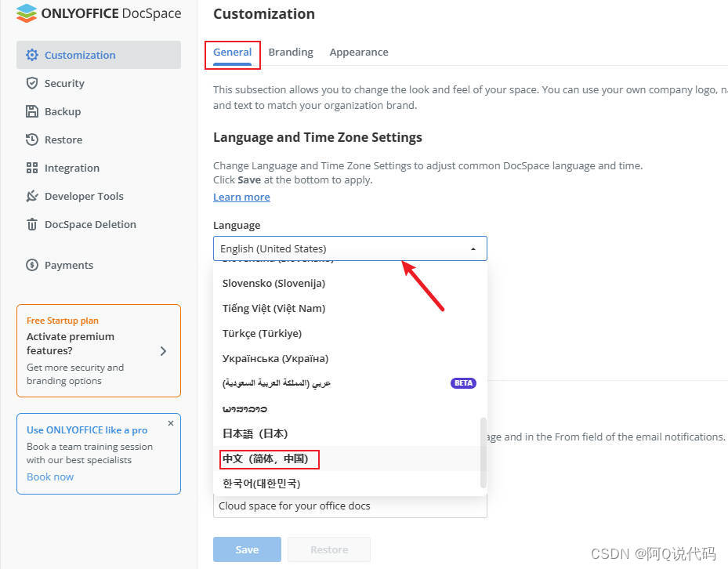Collapse the Language dropdown arrow
This screenshot has width=728, height=569.
473,249
